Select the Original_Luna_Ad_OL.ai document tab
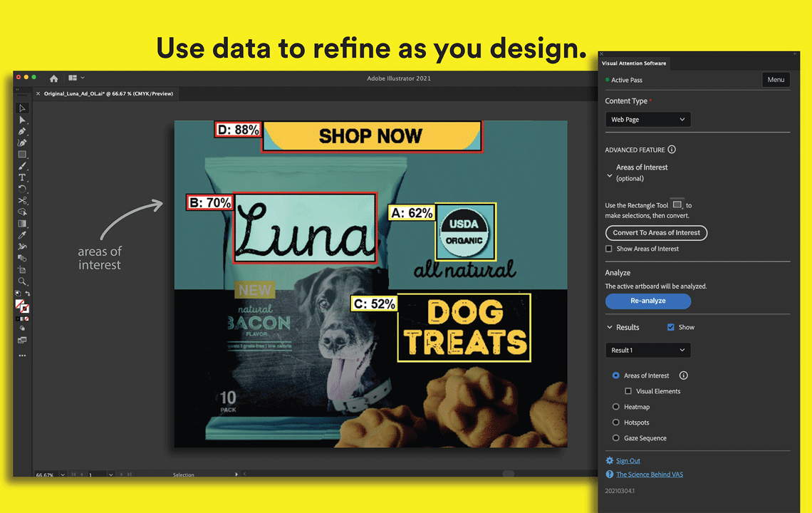Screen dimensions: 812x513 click(108, 93)
